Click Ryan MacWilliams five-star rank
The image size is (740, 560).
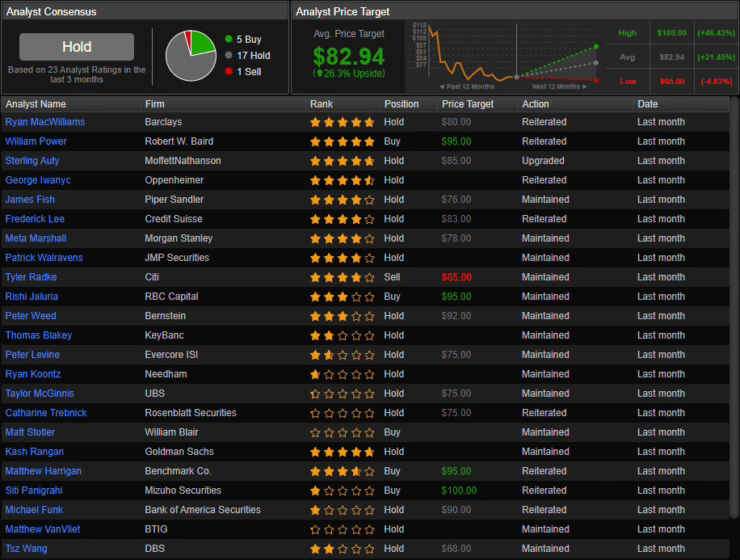[x=343, y=122]
